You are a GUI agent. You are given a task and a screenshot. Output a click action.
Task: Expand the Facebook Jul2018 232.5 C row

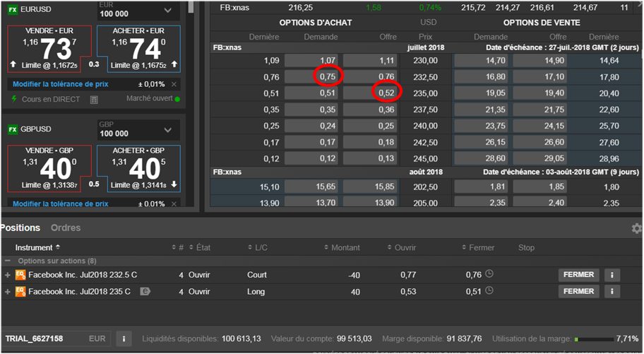(x=7, y=275)
